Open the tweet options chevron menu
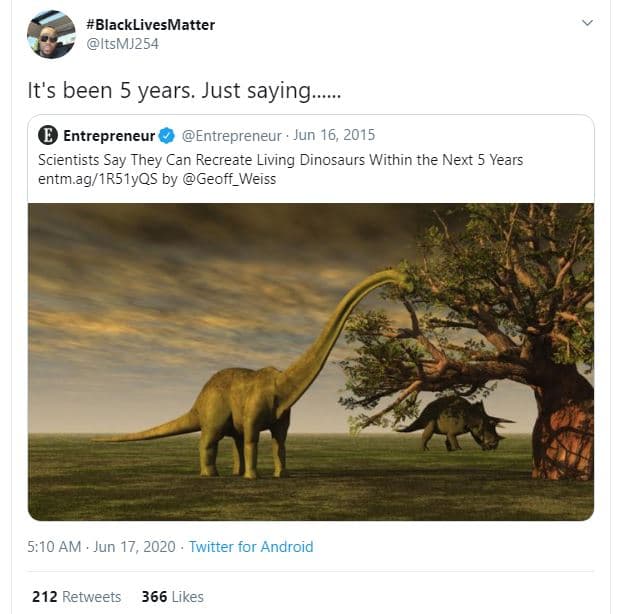 [587, 23]
